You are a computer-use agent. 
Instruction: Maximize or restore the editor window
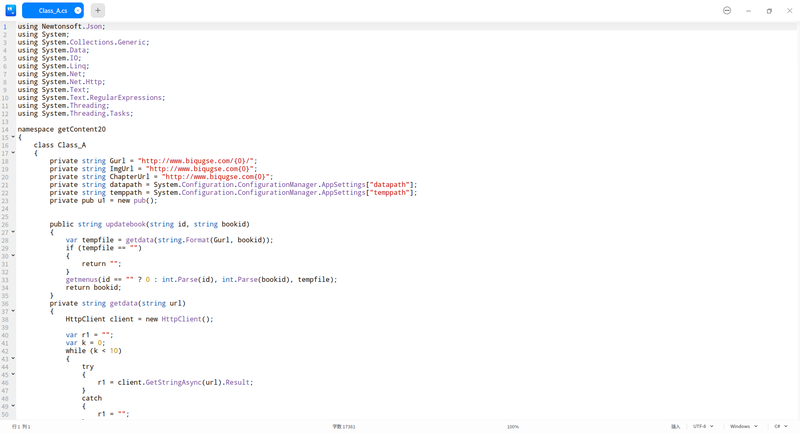tap(769, 11)
